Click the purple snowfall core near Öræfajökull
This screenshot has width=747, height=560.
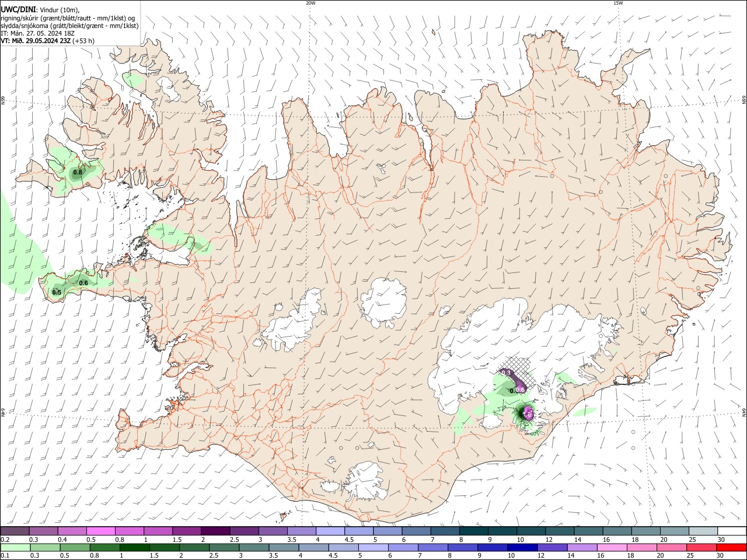point(528,414)
